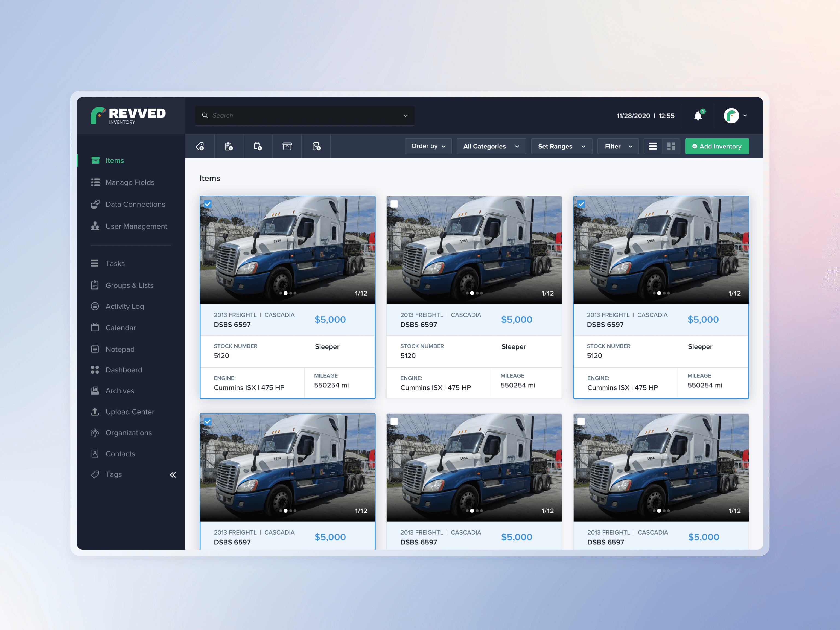Image resolution: width=840 pixels, height=630 pixels.
Task: Go to Manage Fields in sidebar
Action: [x=130, y=182]
